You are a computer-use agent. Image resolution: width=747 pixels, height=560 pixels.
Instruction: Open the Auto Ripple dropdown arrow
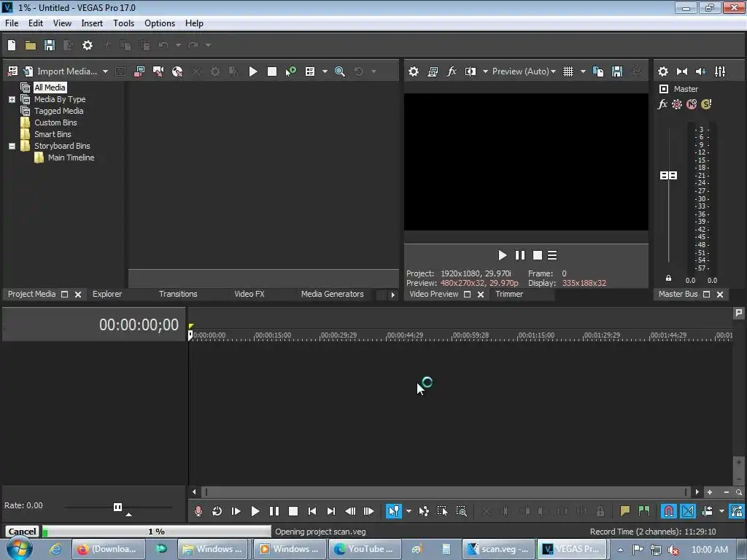(721, 511)
